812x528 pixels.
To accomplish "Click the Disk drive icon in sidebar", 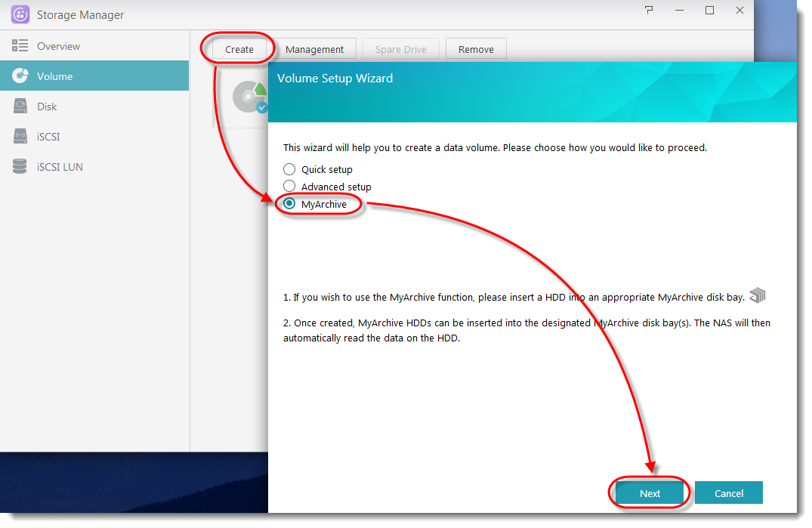I will [x=20, y=107].
